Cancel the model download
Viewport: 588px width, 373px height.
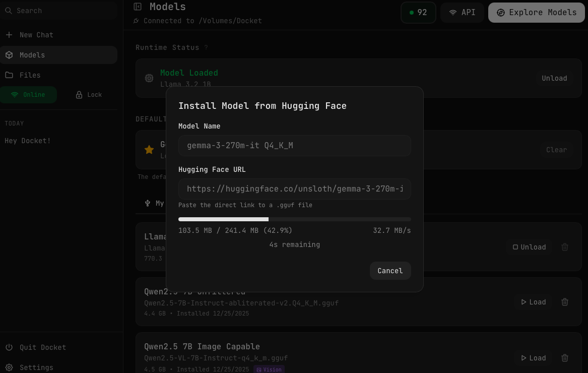pyautogui.click(x=390, y=271)
